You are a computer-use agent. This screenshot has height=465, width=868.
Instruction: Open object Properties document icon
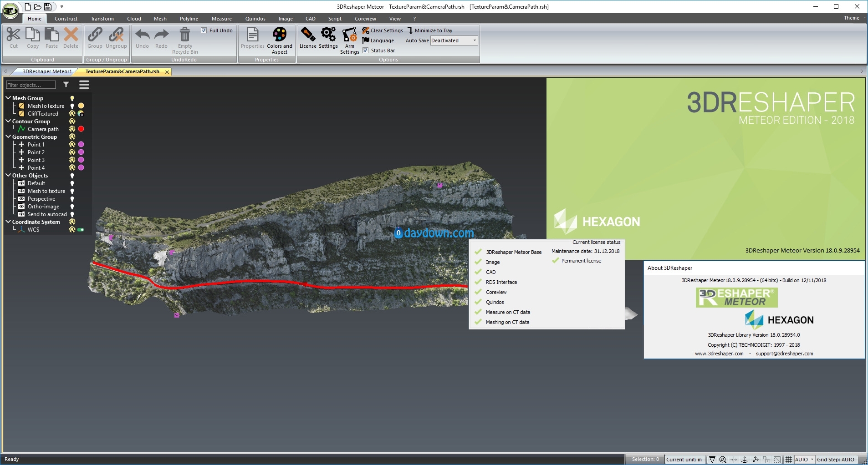tap(252, 35)
